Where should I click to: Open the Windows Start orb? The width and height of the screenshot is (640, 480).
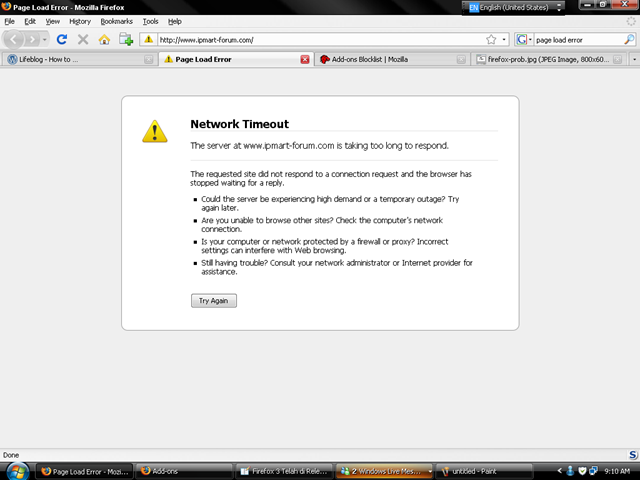coord(17,469)
